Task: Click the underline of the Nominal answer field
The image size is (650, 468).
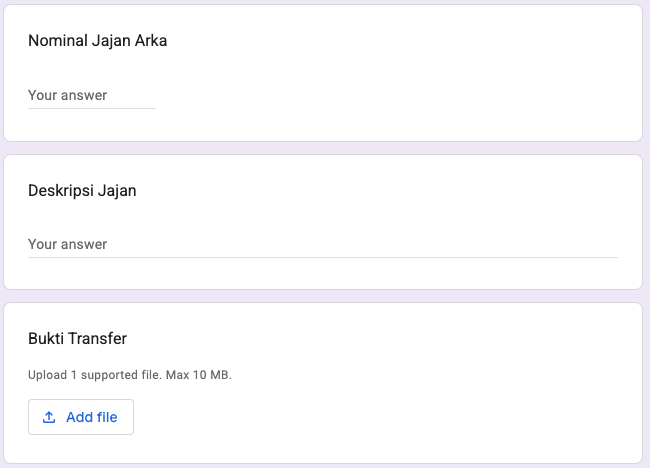Action: 92,108
